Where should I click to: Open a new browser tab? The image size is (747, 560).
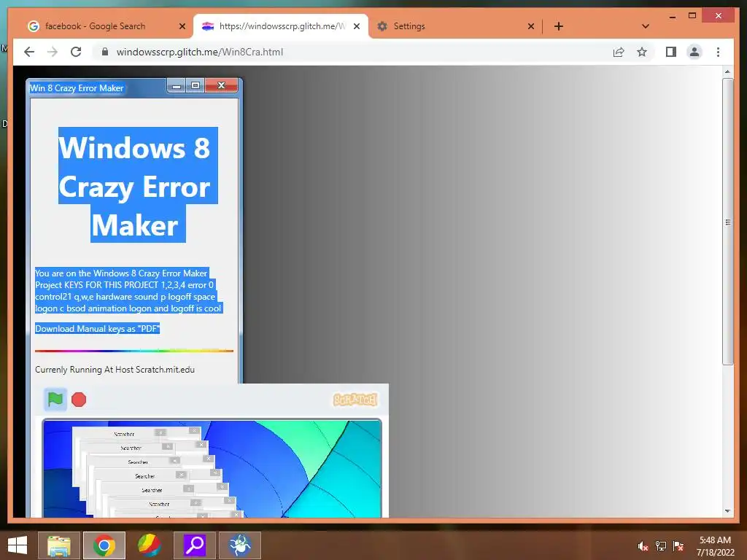point(559,26)
